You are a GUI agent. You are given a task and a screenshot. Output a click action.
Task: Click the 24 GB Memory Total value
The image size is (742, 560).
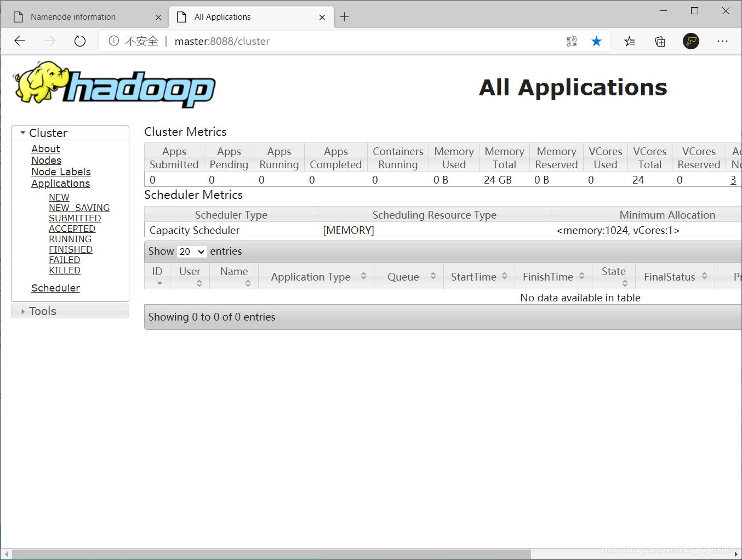point(498,180)
